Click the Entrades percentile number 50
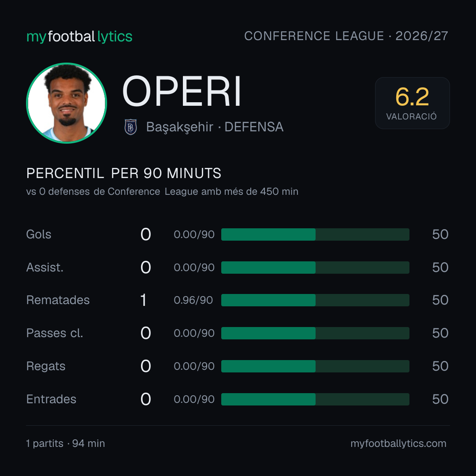The width and height of the screenshot is (476, 476). (440, 399)
